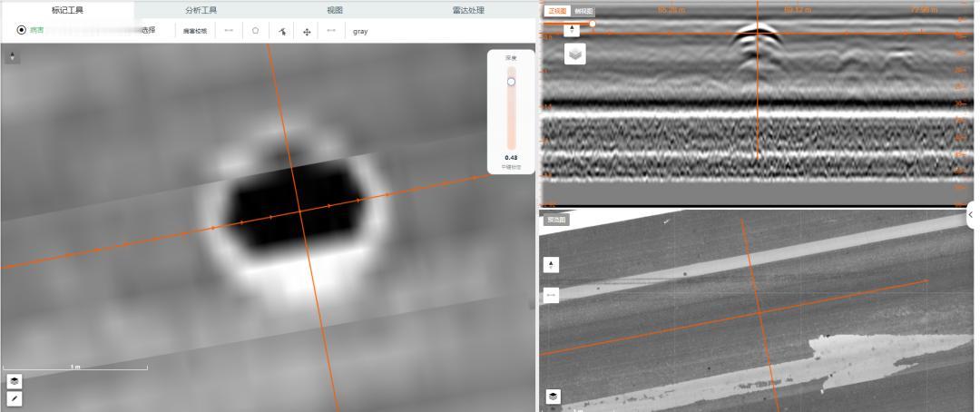Open the 分析工具 tab
The image size is (980, 412).
click(x=201, y=10)
